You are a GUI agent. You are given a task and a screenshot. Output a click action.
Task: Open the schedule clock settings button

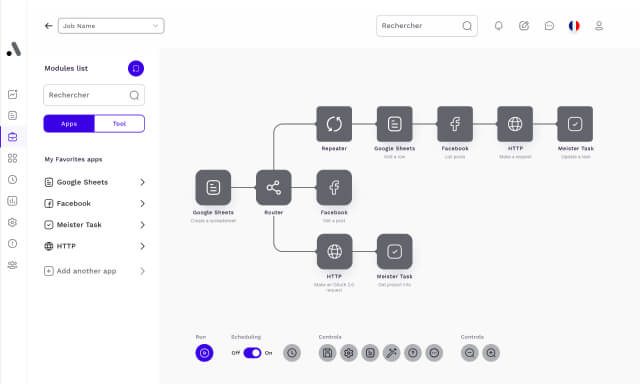(x=292, y=353)
